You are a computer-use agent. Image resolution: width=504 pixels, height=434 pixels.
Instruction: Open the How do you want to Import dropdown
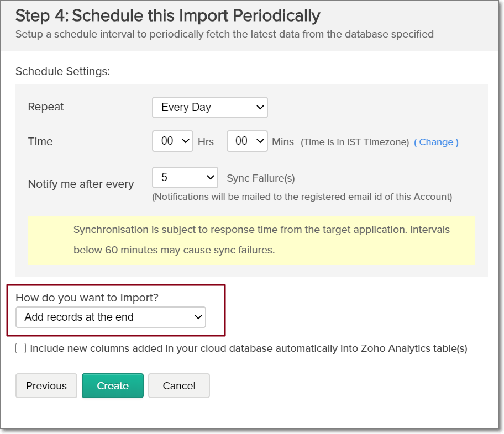point(110,317)
